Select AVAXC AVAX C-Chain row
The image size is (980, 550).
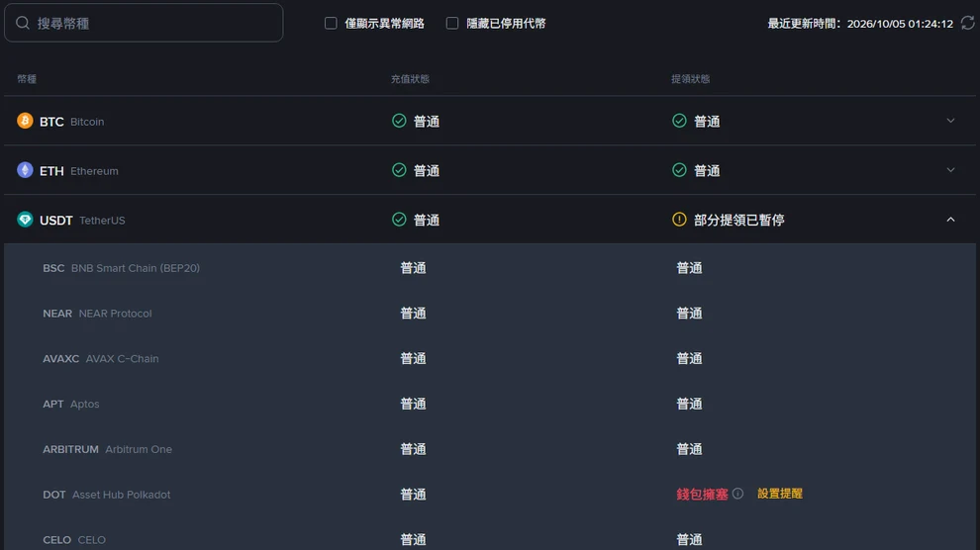pos(490,358)
